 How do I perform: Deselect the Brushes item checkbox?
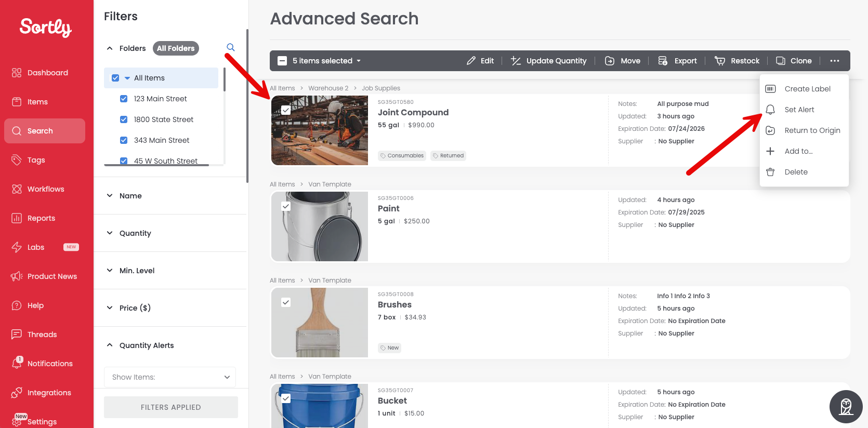pos(286,302)
